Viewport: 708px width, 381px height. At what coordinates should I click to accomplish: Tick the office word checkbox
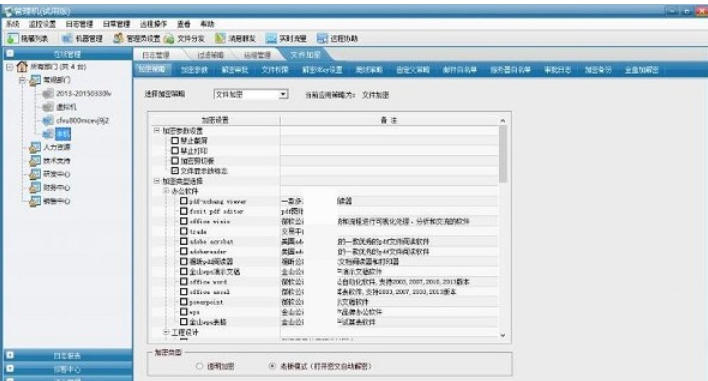click(x=184, y=282)
